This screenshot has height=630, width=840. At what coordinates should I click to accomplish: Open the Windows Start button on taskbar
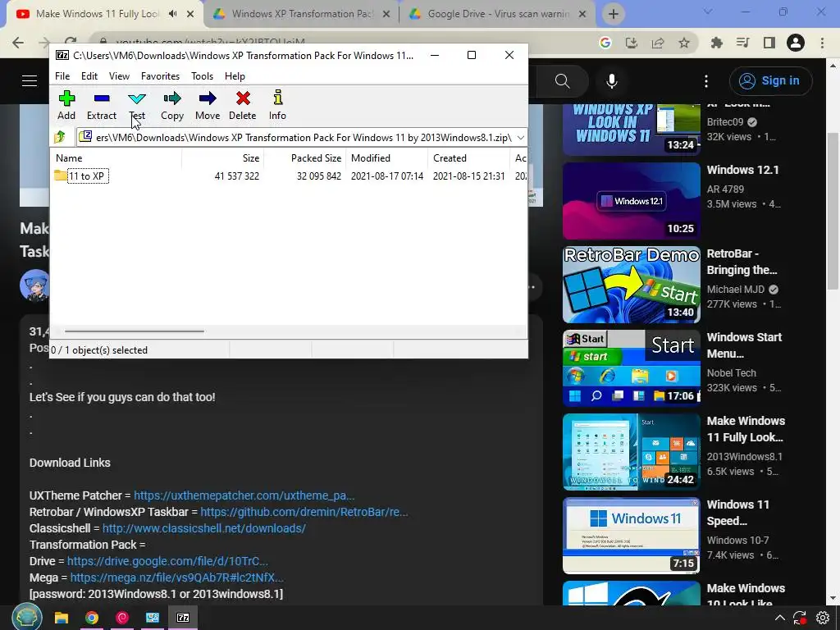(27, 618)
